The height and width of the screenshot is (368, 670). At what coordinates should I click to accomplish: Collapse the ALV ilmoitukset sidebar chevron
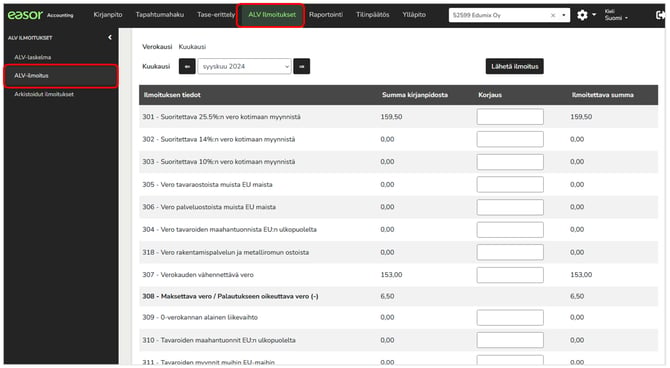[x=110, y=38]
